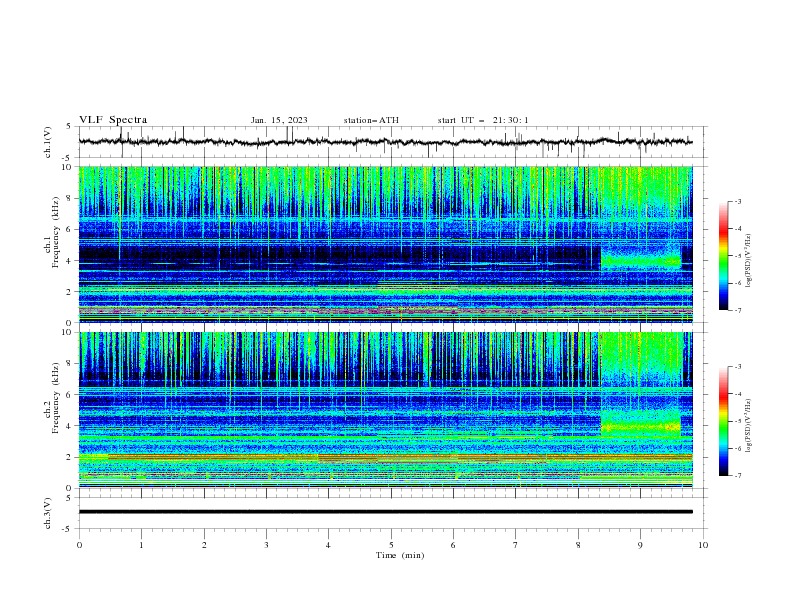Click the time axis tick label '5'

point(391,545)
